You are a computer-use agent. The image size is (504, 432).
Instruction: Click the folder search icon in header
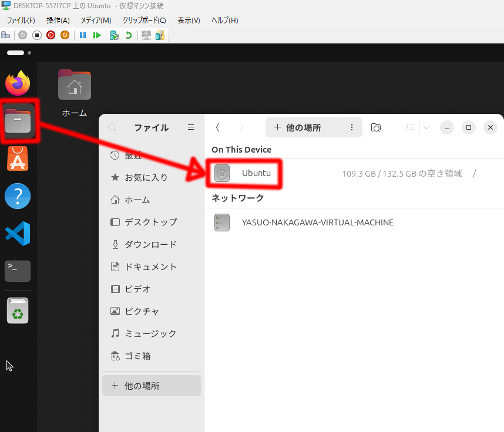point(376,127)
